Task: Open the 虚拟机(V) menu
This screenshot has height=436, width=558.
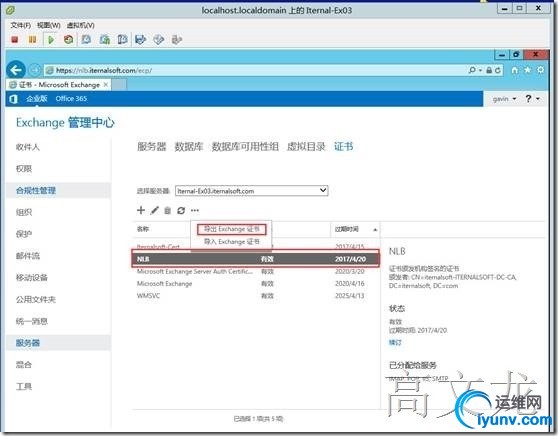Action: pos(80,25)
